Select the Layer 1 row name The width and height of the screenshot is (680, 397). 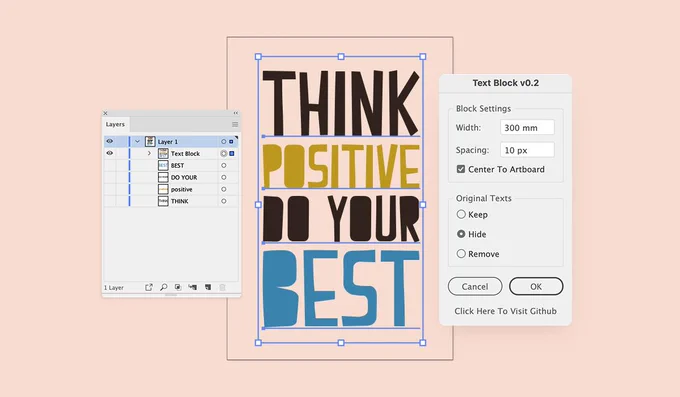coord(168,142)
